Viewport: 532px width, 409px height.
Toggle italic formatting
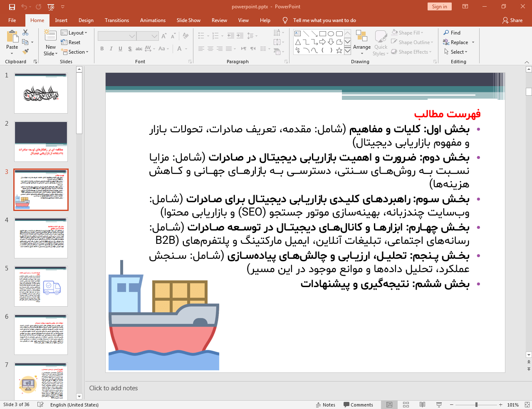point(111,49)
